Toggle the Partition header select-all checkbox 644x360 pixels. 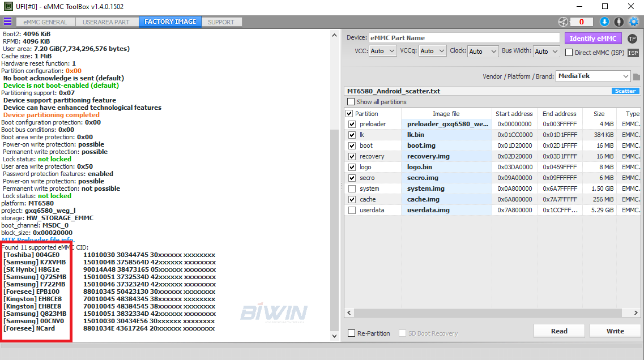(349, 114)
